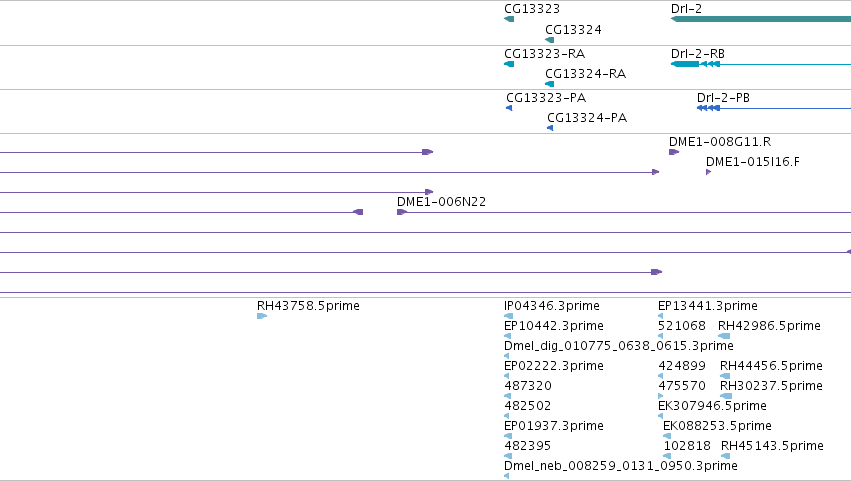The height and width of the screenshot is (481, 851).
Task: Click the RH43758.5prime light blue arrow glyph
Action: 262,316
